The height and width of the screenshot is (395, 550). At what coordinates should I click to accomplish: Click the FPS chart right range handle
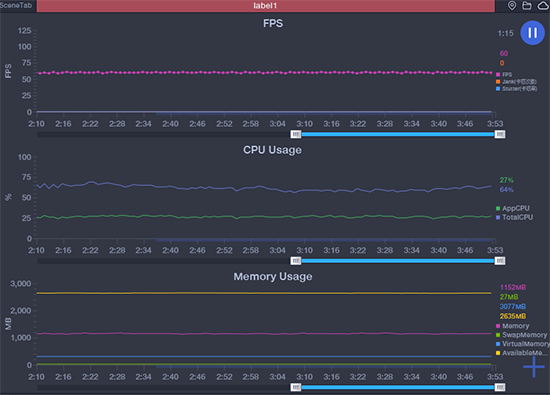pos(500,134)
